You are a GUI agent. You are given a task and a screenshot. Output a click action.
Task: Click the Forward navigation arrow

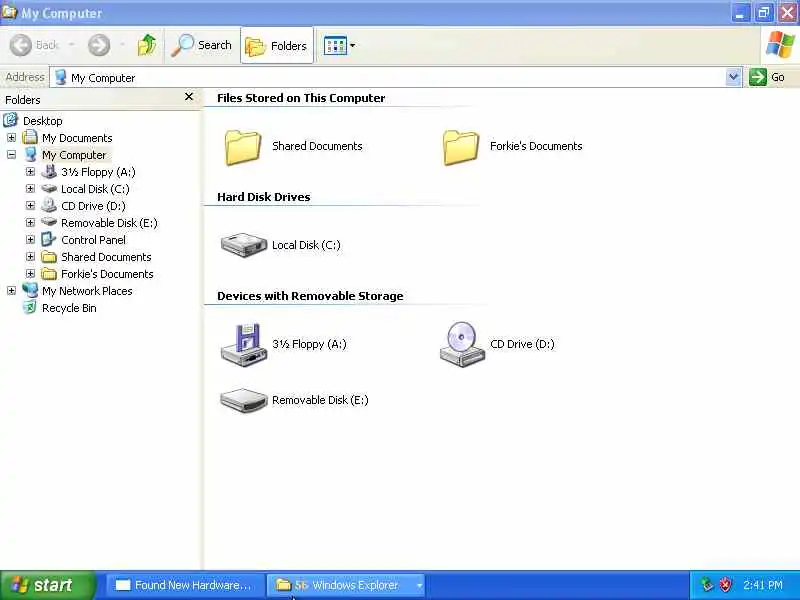coord(98,45)
